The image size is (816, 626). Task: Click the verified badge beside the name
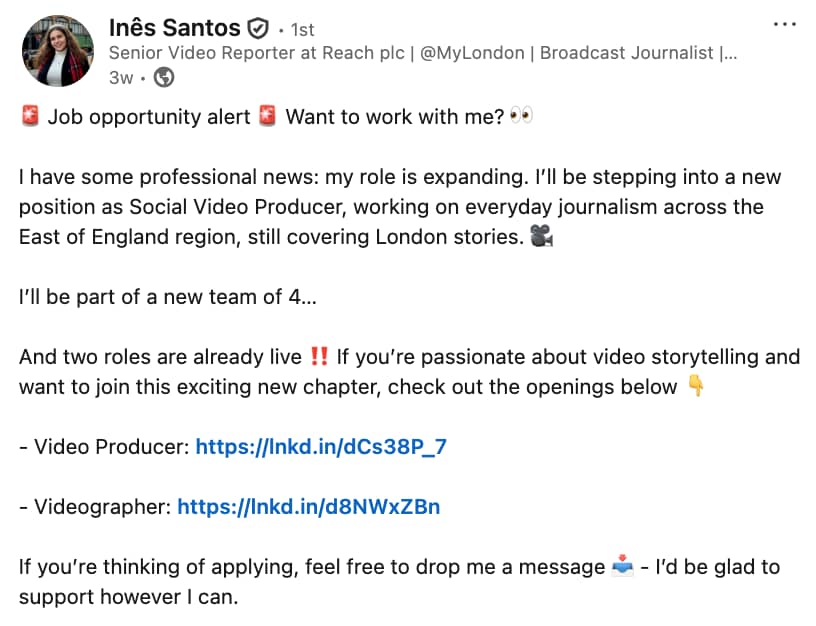pos(258,28)
